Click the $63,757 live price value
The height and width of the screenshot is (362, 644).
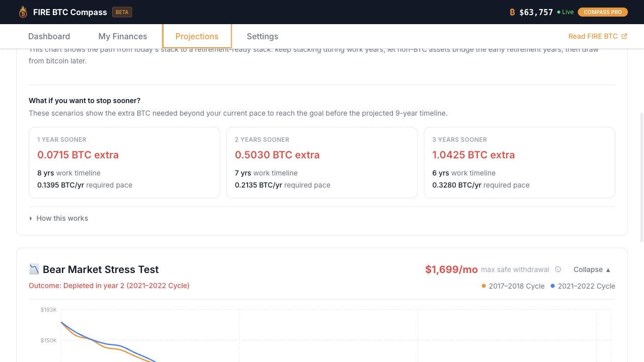[536, 12]
